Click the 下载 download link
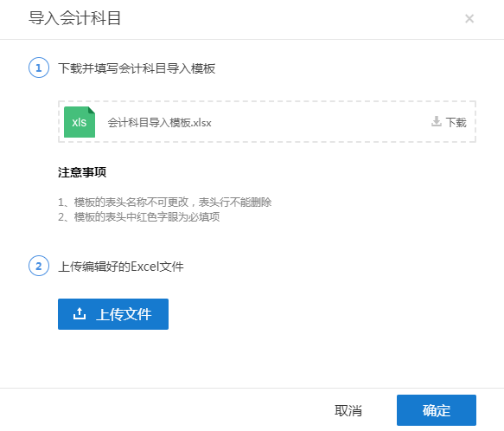Image resolution: width=504 pixels, height=431 pixels. 449,122
